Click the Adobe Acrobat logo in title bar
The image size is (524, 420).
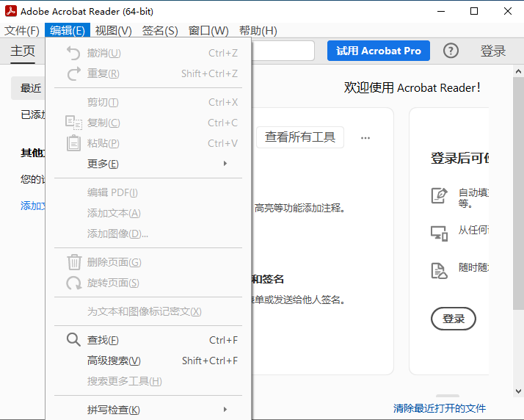pos(11,11)
